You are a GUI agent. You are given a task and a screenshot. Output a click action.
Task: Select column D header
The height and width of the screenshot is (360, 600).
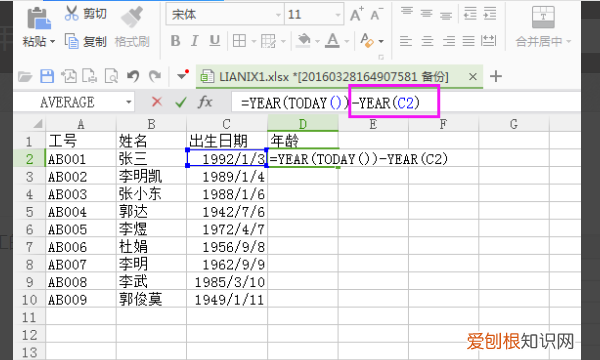click(303, 124)
